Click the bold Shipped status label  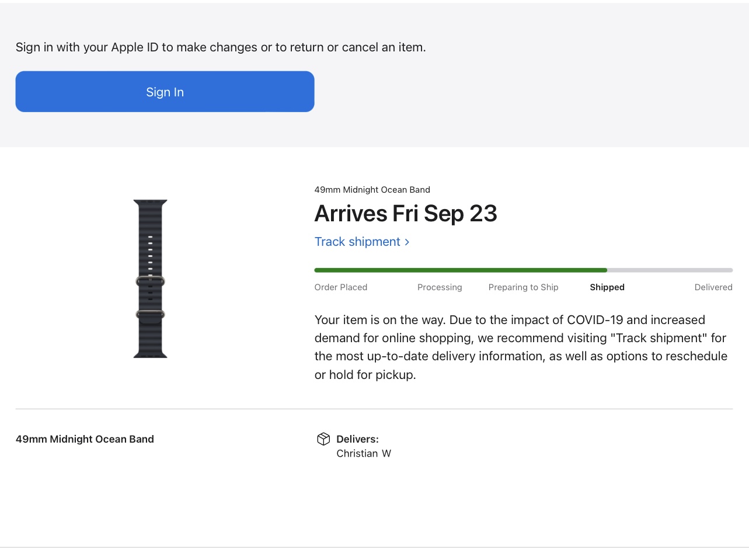pyautogui.click(x=607, y=287)
